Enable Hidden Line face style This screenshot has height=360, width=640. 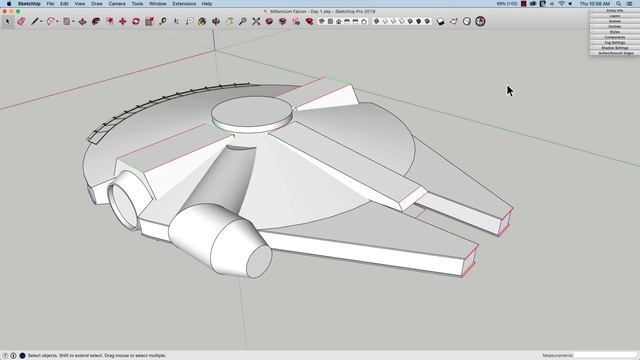[402, 21]
